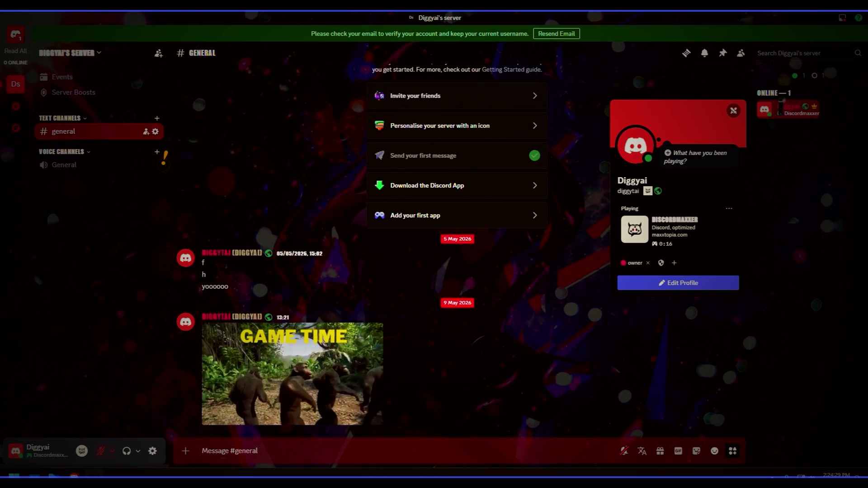Click Diggyai avatar in user panel
Image resolution: width=868 pixels, height=488 pixels.
tap(15, 451)
